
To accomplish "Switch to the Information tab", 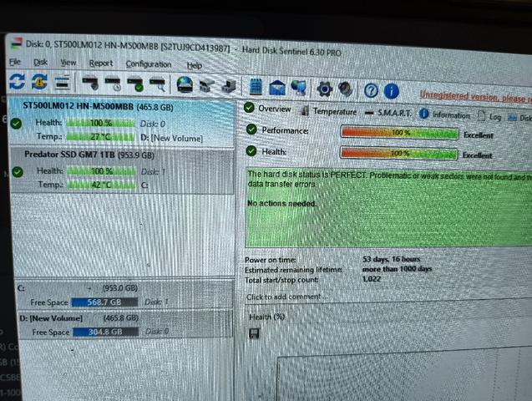I will coord(444,114).
